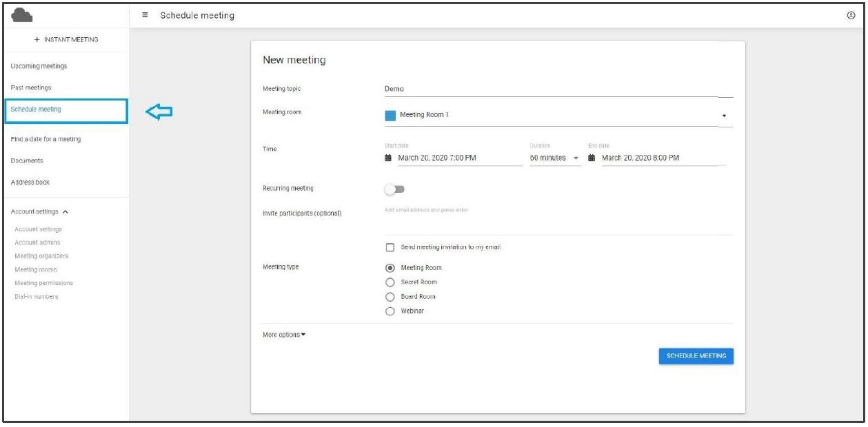Click the cloud logo icon
Screen dimensions: 868x427
pos(23,15)
